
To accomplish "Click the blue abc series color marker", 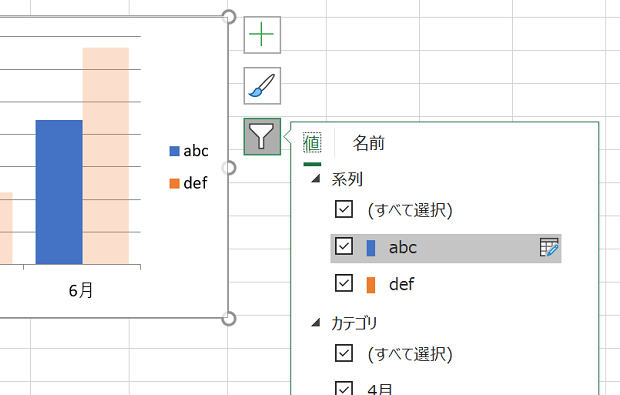I will tap(371, 248).
